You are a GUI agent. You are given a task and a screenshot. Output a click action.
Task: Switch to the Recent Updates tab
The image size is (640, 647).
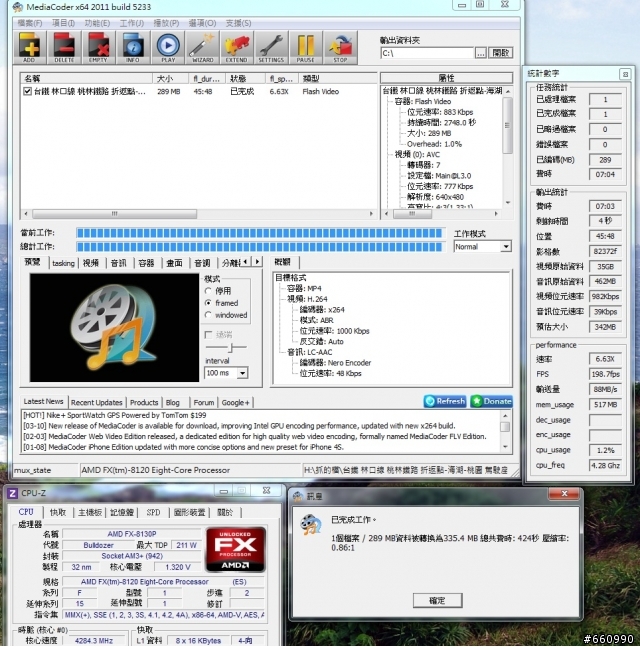pyautogui.click(x=97, y=402)
